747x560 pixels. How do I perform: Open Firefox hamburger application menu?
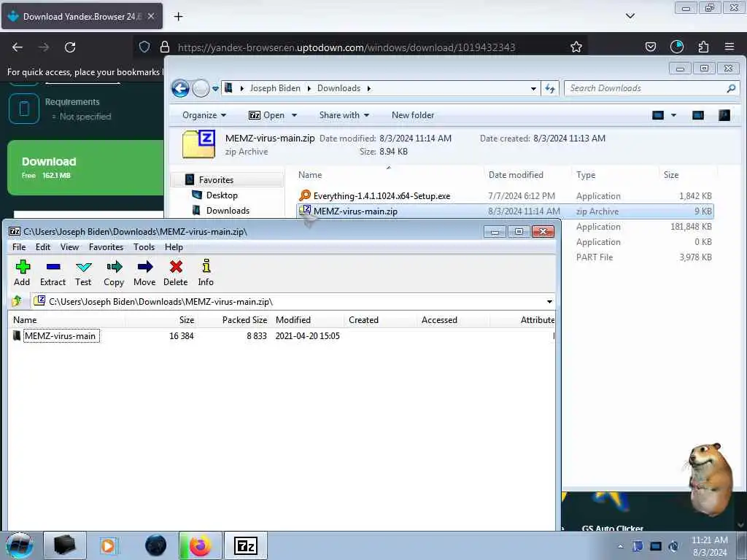point(729,47)
